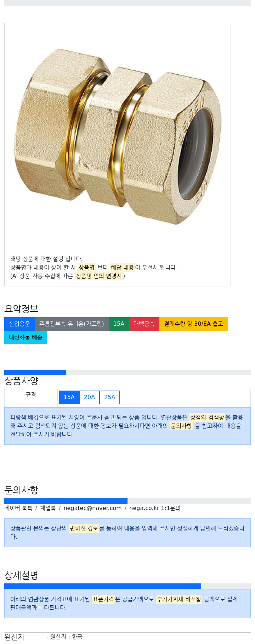The height and width of the screenshot is (644, 255).
Task: Click the 요약정보 section heading
Action: coord(21,309)
